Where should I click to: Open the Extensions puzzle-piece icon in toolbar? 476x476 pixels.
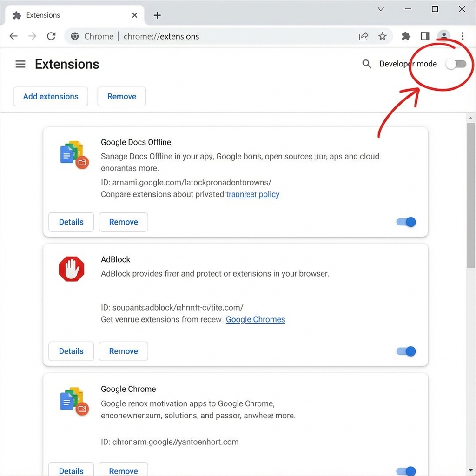tap(406, 36)
